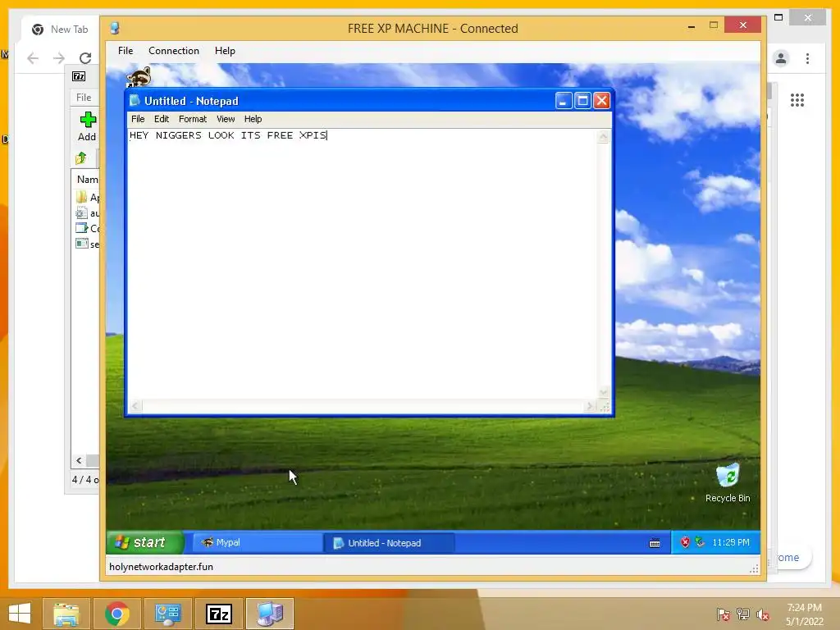Click muted volume icon in host tray
Viewport: 840px width, 630px height.
click(x=763, y=614)
